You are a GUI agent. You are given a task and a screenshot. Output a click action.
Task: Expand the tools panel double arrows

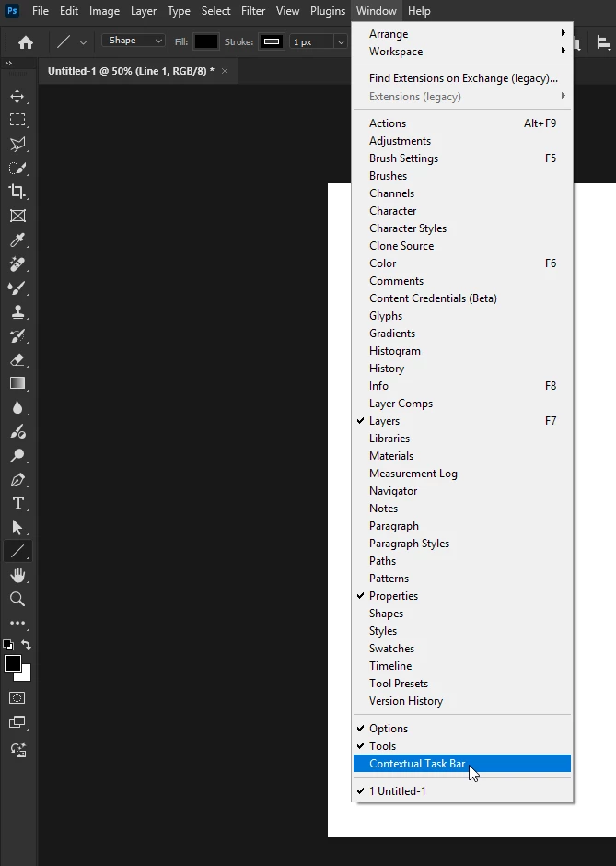tap(8, 63)
